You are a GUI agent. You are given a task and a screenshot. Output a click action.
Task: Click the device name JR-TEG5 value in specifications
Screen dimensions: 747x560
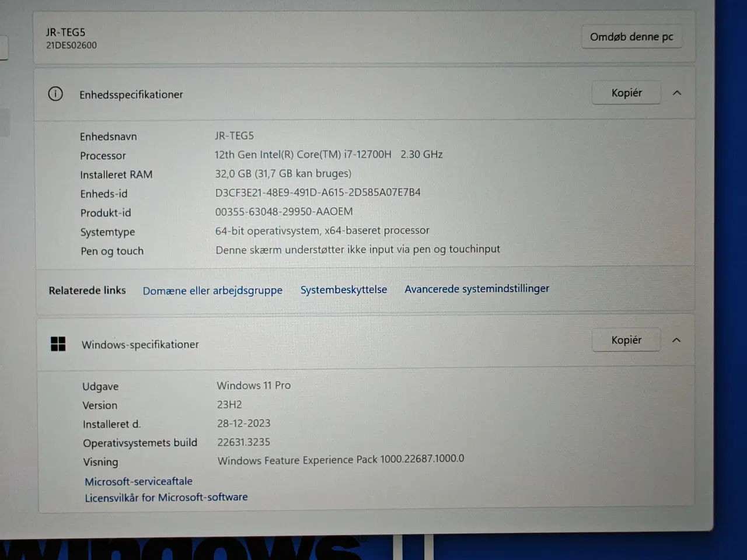point(234,135)
